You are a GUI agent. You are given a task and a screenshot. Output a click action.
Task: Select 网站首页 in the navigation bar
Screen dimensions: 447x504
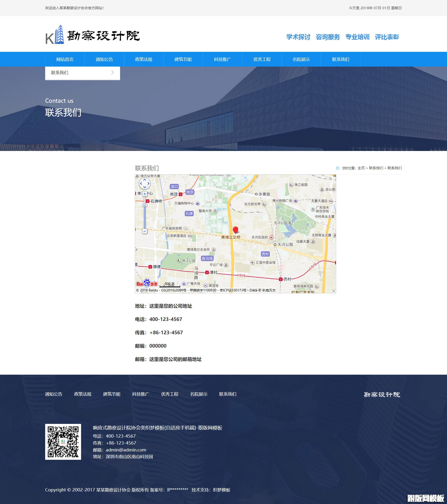coord(65,59)
